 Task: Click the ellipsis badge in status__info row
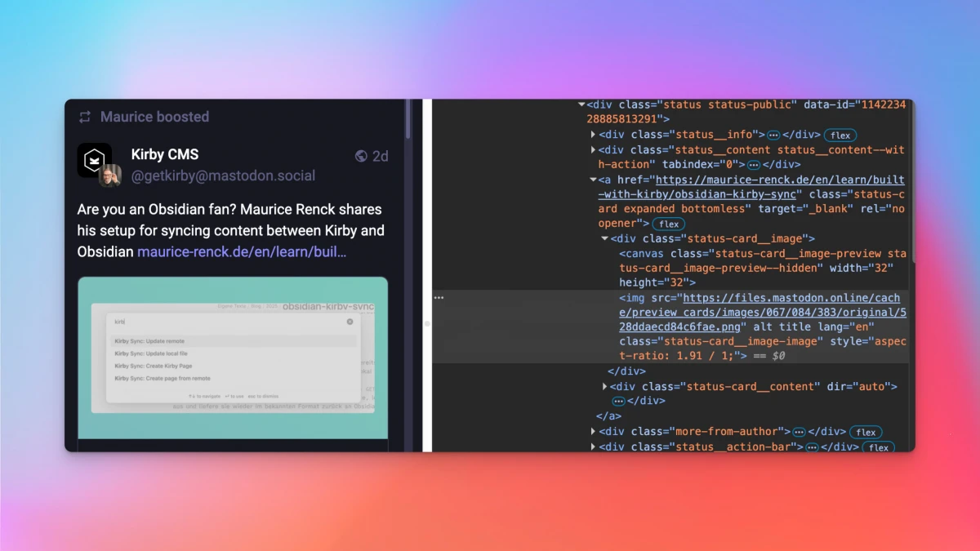(773, 135)
